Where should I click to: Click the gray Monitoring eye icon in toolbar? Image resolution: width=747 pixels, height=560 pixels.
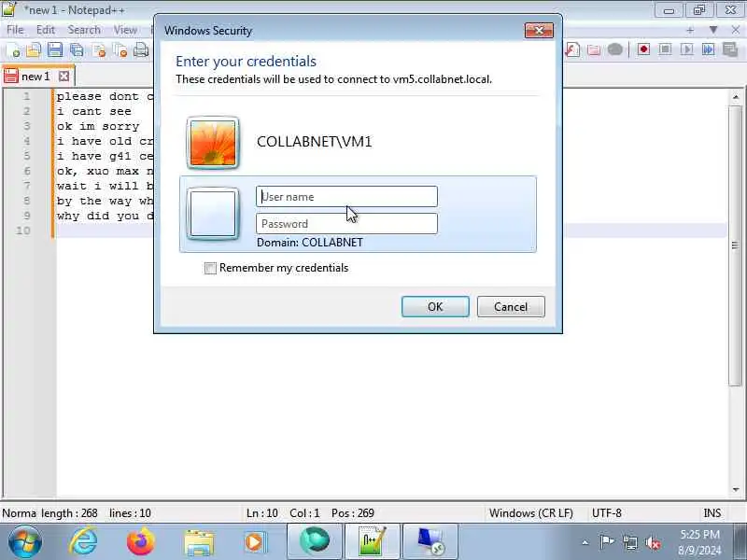615,49
